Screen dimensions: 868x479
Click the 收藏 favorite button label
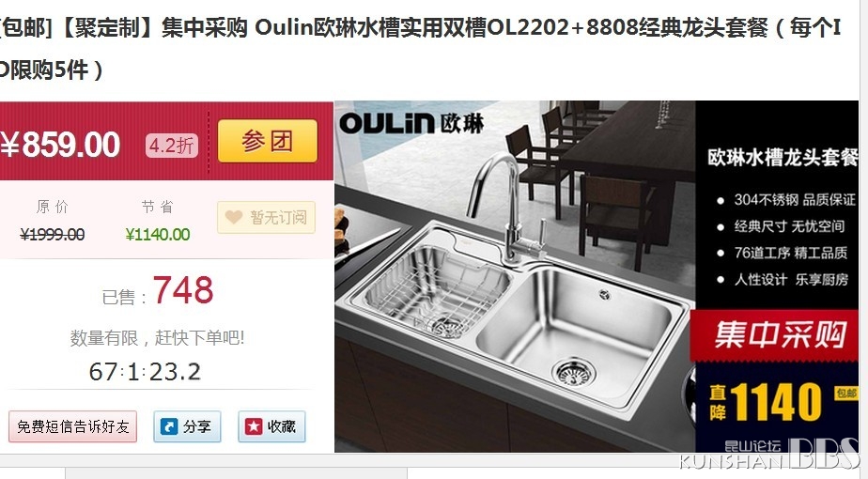click(x=282, y=426)
